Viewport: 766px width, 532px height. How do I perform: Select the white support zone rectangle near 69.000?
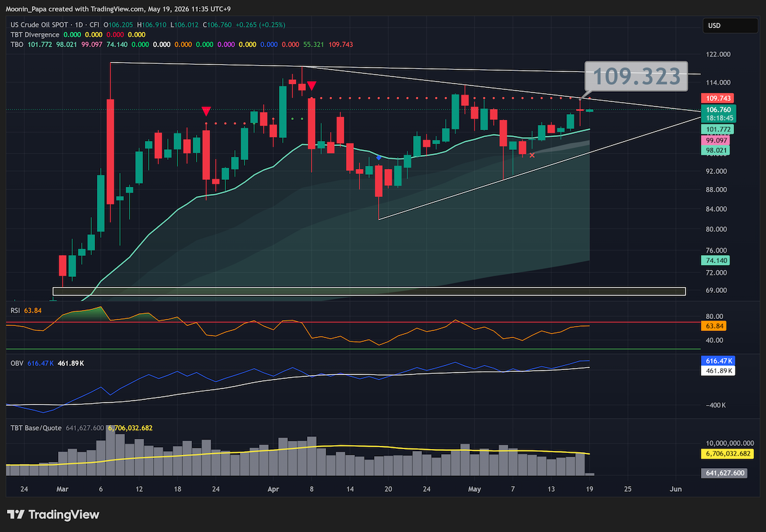pos(369,292)
